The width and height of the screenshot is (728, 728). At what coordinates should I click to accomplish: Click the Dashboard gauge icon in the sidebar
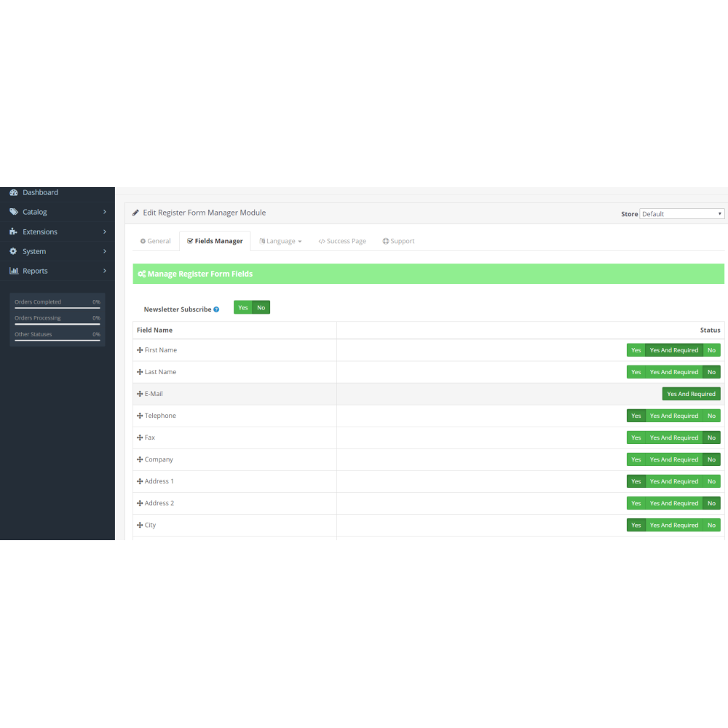[14, 192]
